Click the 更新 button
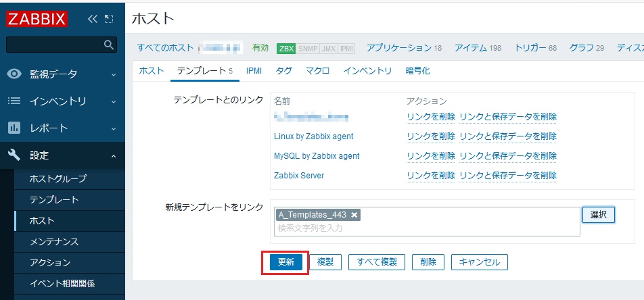 click(x=286, y=262)
